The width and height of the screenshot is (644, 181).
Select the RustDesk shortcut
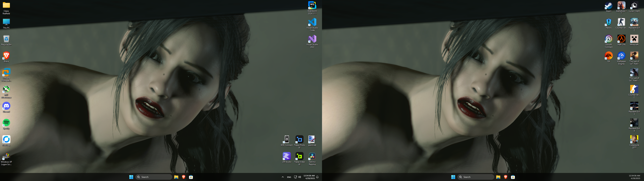pos(6,141)
